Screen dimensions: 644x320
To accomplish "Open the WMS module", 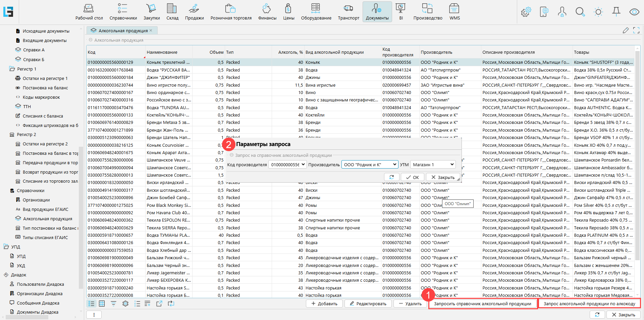I will tap(454, 12).
